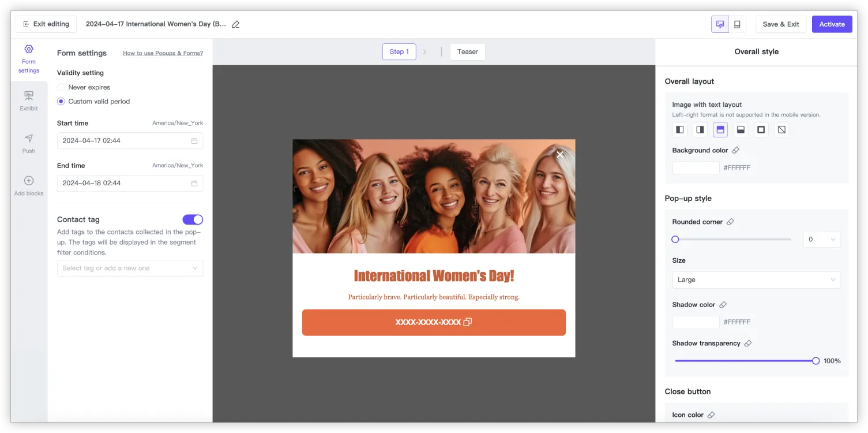
Task: Select desktop preview icon
Action: click(x=720, y=24)
